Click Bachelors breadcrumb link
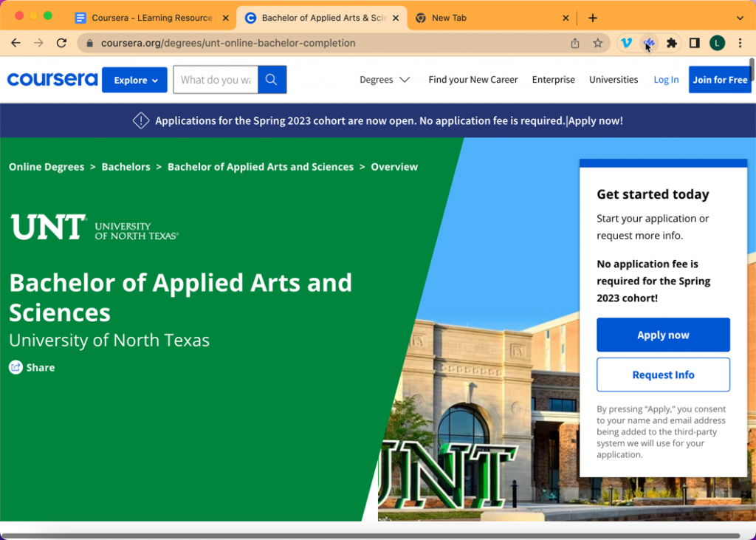Viewport: 756px width, 540px height. (x=126, y=167)
